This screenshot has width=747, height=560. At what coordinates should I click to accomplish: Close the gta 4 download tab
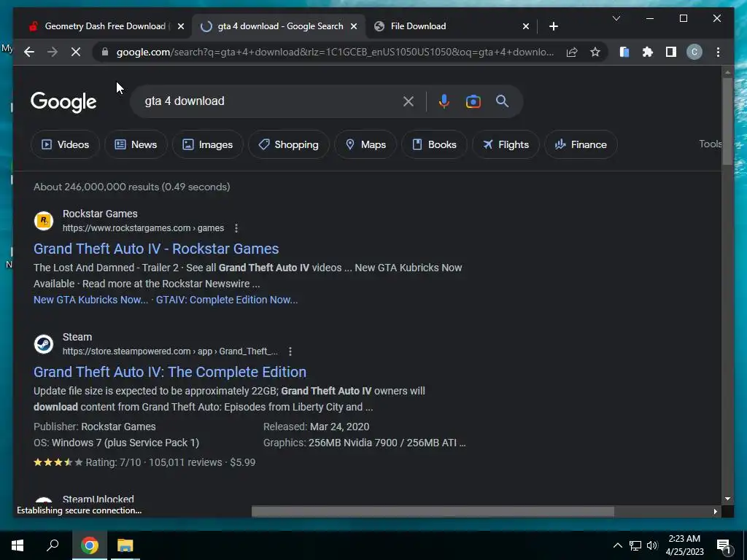click(354, 27)
